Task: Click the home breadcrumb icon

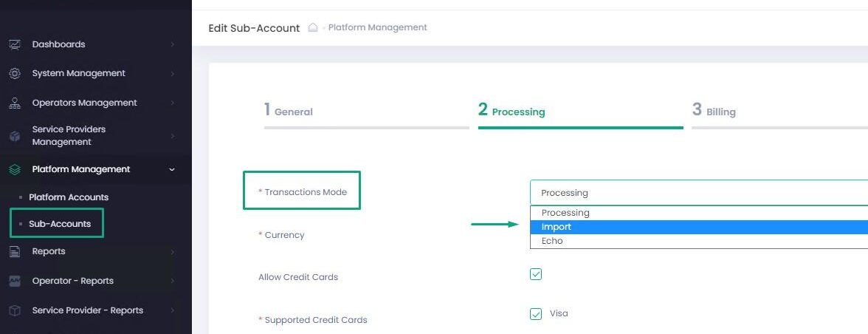Action: 313,27
